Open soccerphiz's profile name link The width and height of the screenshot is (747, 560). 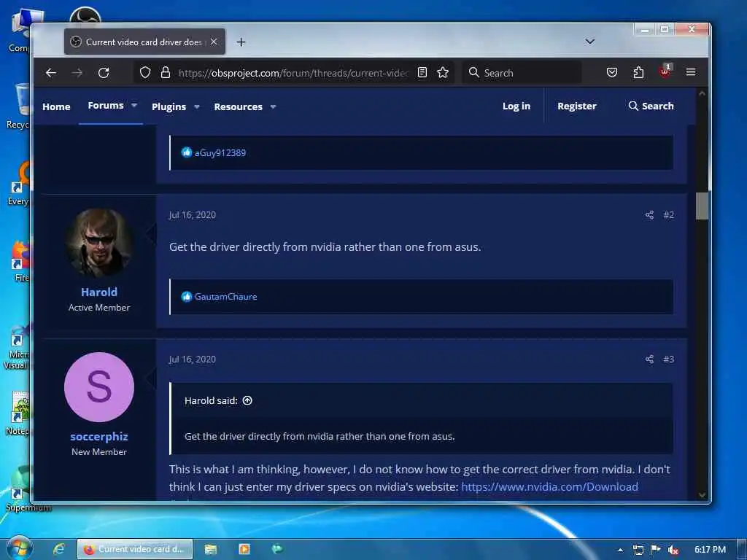pos(99,436)
